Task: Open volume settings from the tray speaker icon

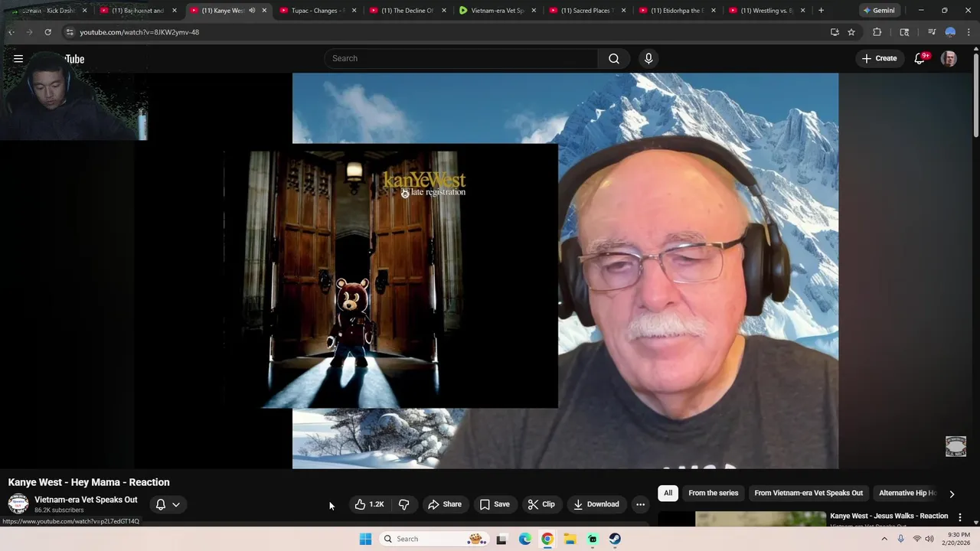Action: pos(929,539)
